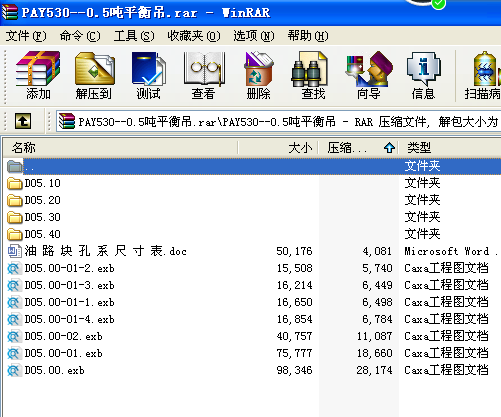Select file name D05.00-01-1.exb
The height and width of the screenshot is (417, 501).
click(x=69, y=302)
